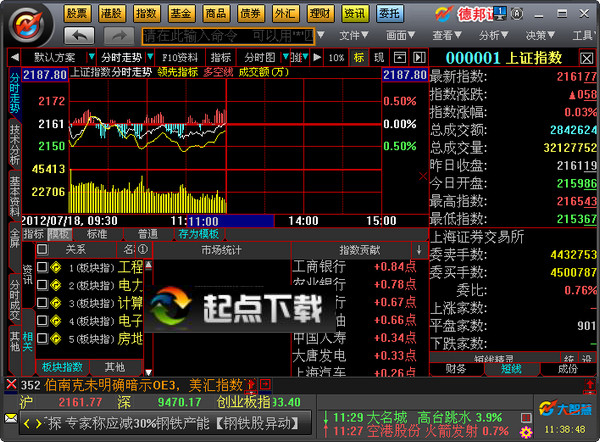Open settings with the yellow gear icon
The width and height of the screenshot is (600, 442).
point(526,433)
